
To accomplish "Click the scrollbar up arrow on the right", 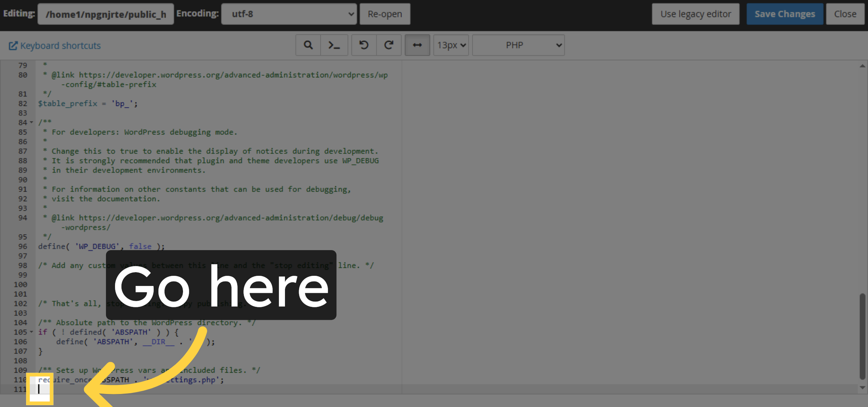I will click(x=862, y=65).
